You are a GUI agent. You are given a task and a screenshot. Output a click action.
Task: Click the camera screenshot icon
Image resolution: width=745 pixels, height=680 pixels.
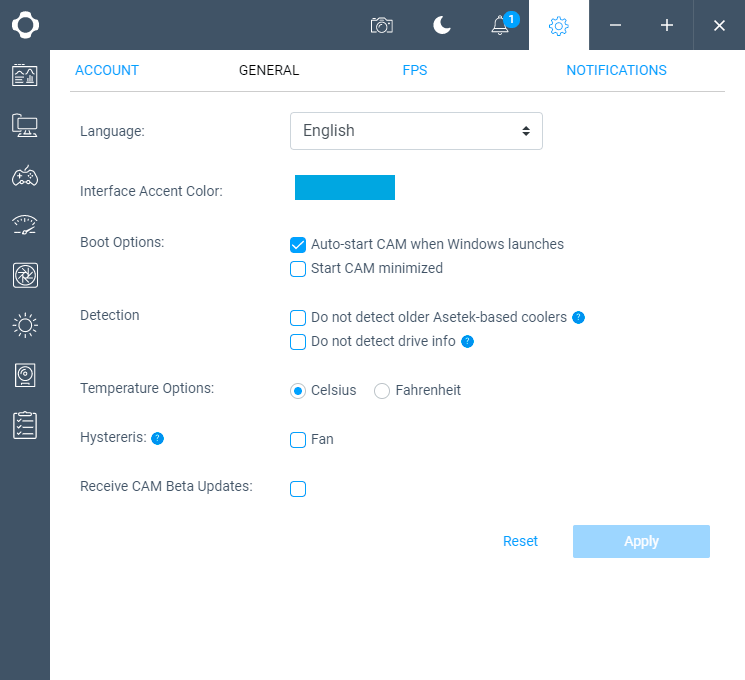coord(381,25)
